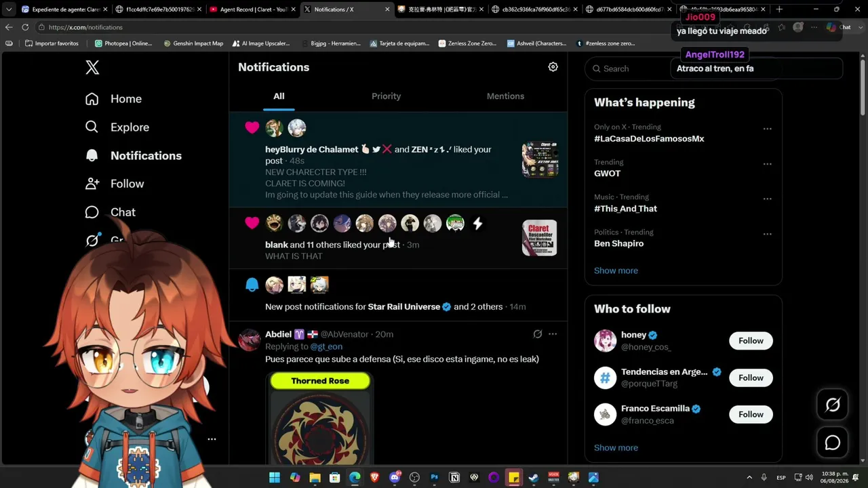Open Notion from the taskbar
The width and height of the screenshot is (868, 488).
click(454, 478)
